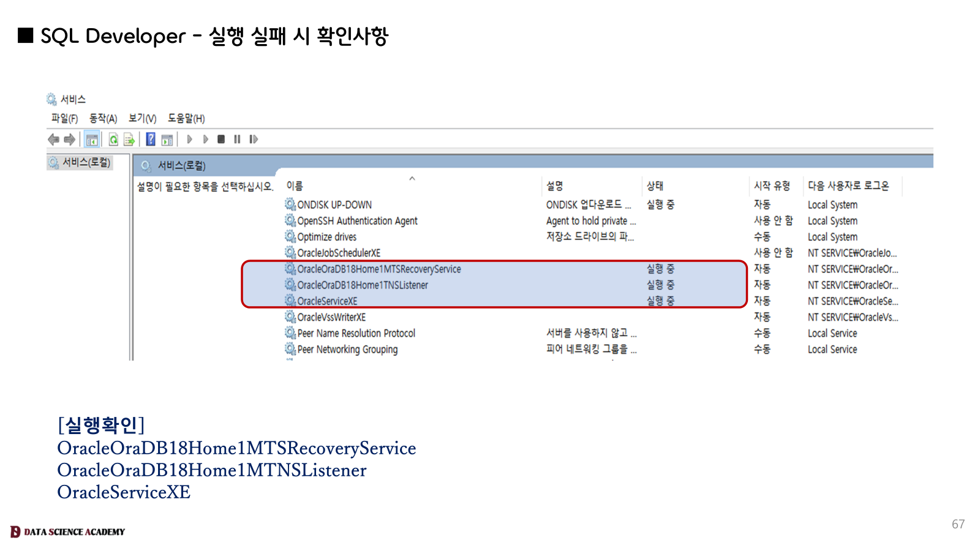This screenshot has width=980, height=551.
Task: Click the sort arrow above the 이름 column
Action: coord(412,178)
